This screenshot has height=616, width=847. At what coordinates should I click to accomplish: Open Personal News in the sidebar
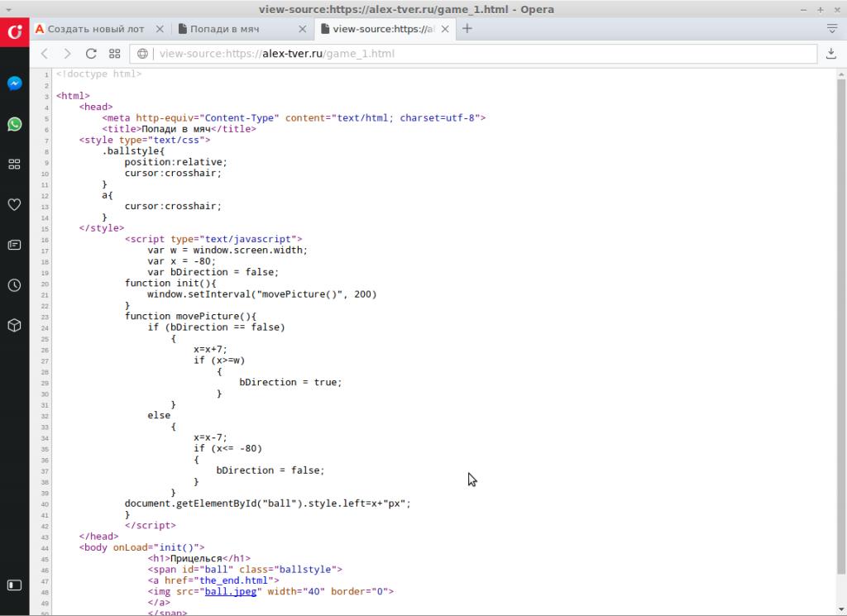pyautogui.click(x=15, y=245)
